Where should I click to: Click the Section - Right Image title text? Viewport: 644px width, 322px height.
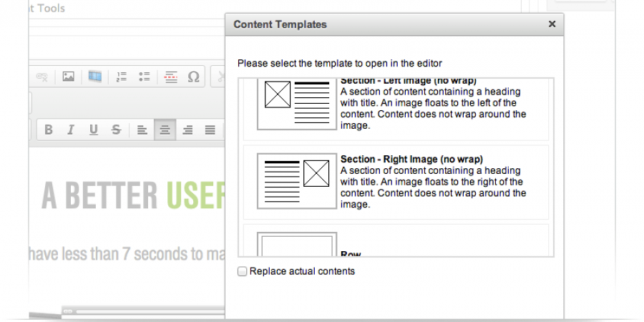411,159
